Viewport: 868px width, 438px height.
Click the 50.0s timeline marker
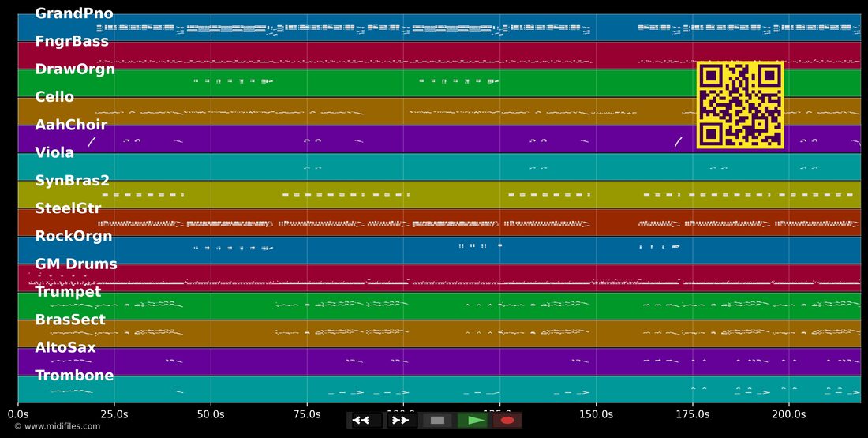click(211, 414)
